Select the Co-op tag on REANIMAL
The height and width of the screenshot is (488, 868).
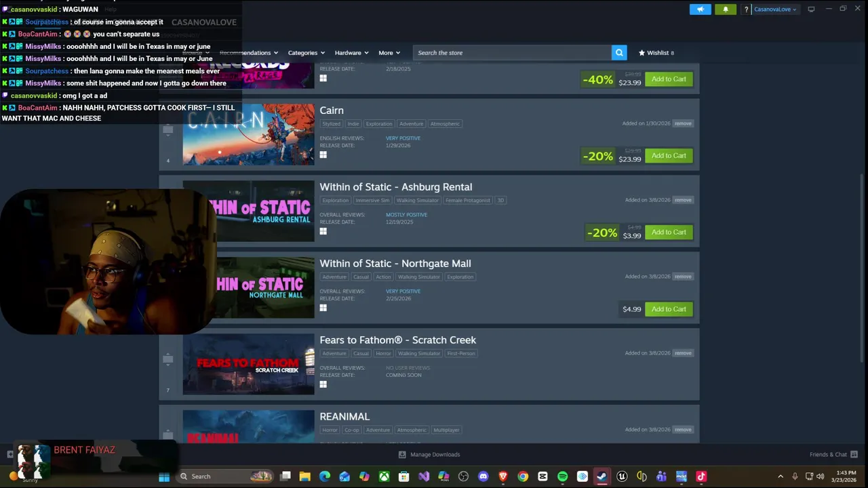click(352, 430)
